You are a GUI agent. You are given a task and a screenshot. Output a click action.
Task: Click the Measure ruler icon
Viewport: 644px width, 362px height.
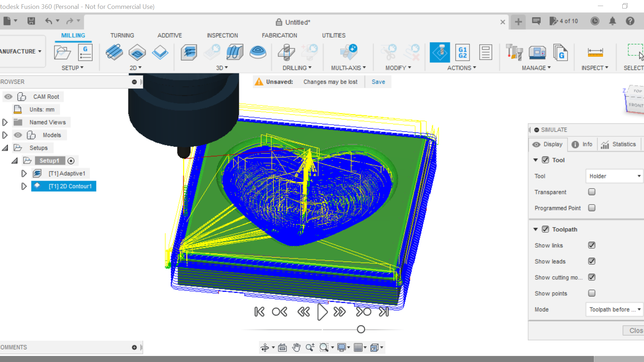pyautogui.click(x=595, y=53)
